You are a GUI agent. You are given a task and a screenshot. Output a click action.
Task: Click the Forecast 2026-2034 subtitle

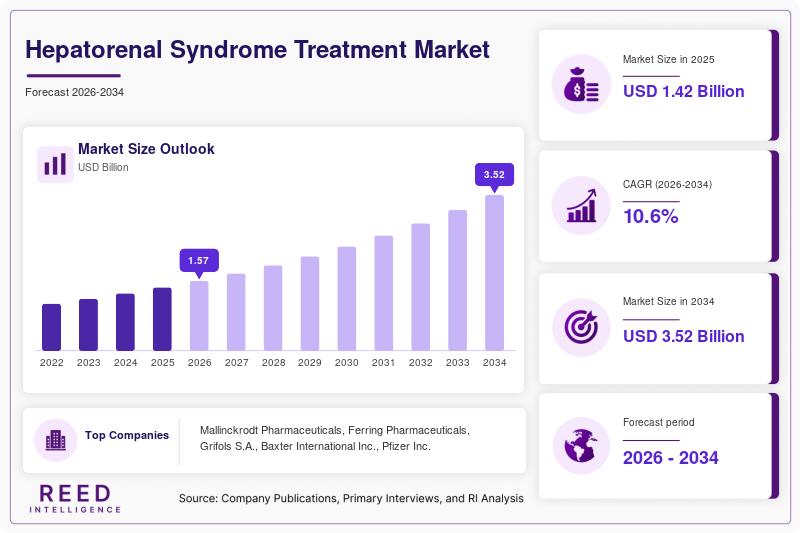click(x=74, y=92)
